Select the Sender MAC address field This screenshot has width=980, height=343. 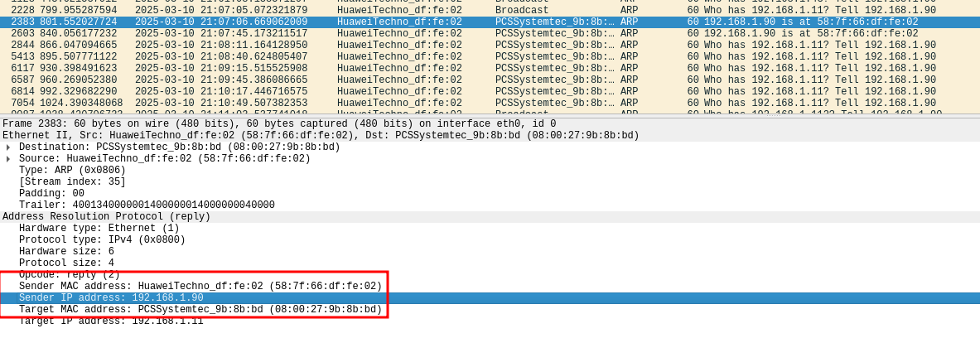(x=200, y=287)
